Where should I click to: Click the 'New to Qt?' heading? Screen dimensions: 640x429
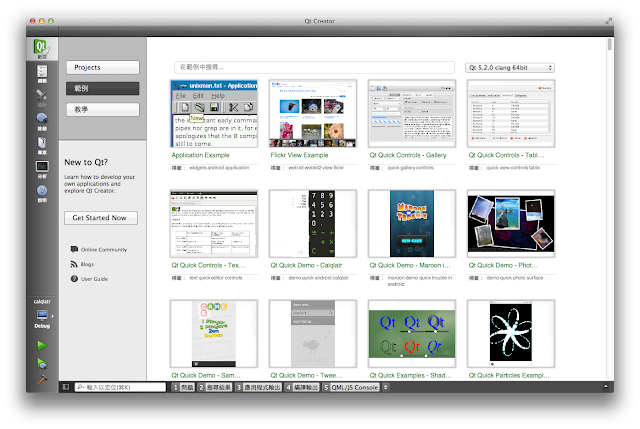[x=86, y=162]
